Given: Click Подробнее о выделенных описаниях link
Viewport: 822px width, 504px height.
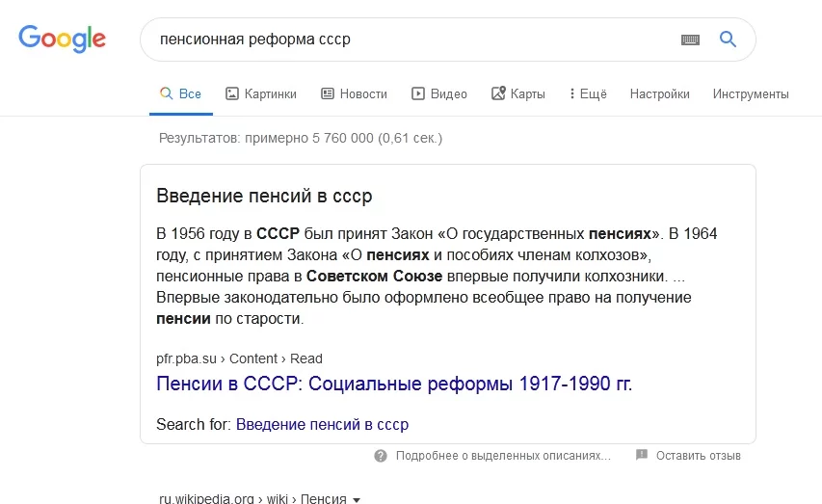Looking at the screenshot, I should tap(503, 456).
